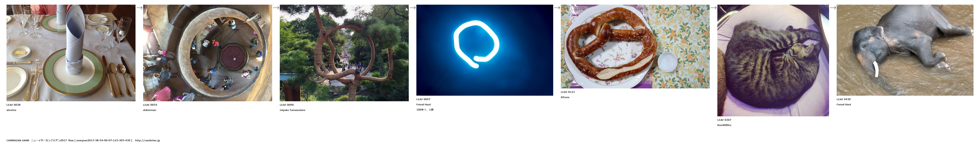The width and height of the screenshot is (980, 145).
Task: Click the 'LEAF 0038' label
Action: point(13,105)
